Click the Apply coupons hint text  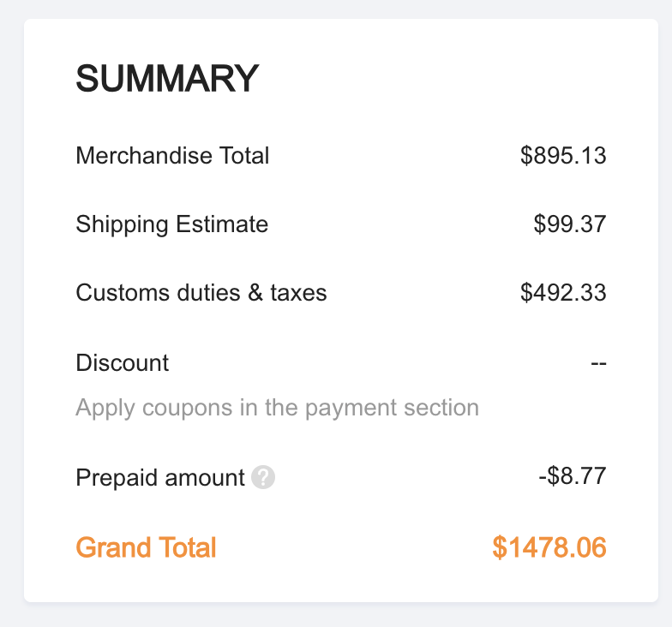277,407
